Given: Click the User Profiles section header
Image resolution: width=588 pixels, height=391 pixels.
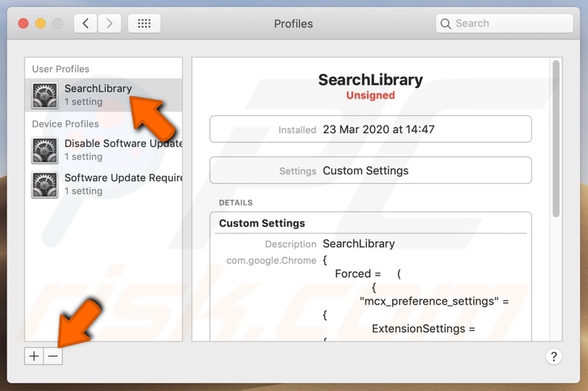Looking at the screenshot, I should [60, 69].
